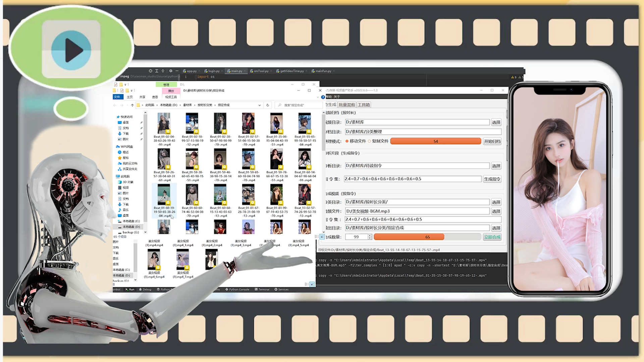Viewport: 644px width, 362px height.
Task: Open 我的云文档 in the sidebar
Action: coord(127,164)
